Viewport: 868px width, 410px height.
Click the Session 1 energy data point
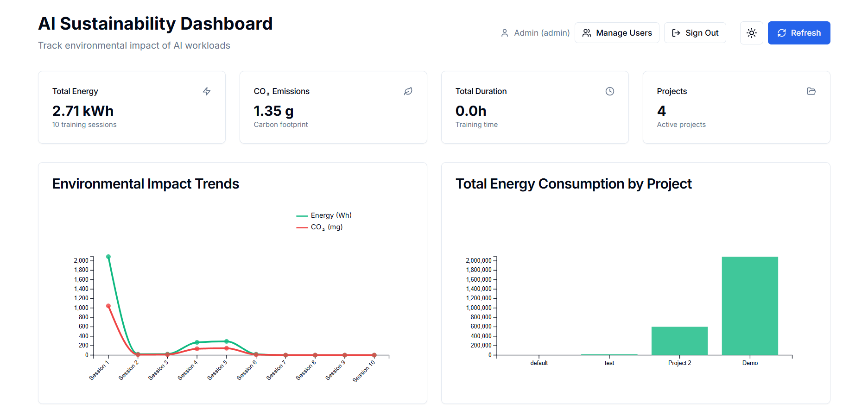(108, 257)
